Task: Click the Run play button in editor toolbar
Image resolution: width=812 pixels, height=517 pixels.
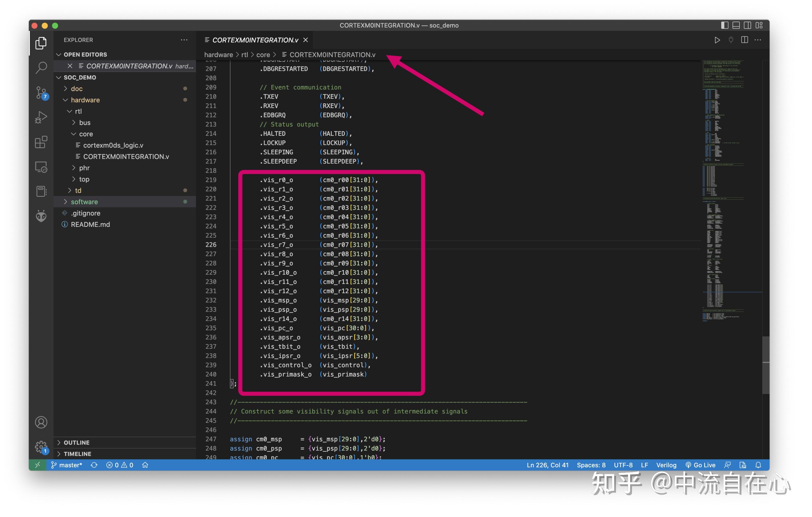Action: pyautogui.click(x=717, y=40)
